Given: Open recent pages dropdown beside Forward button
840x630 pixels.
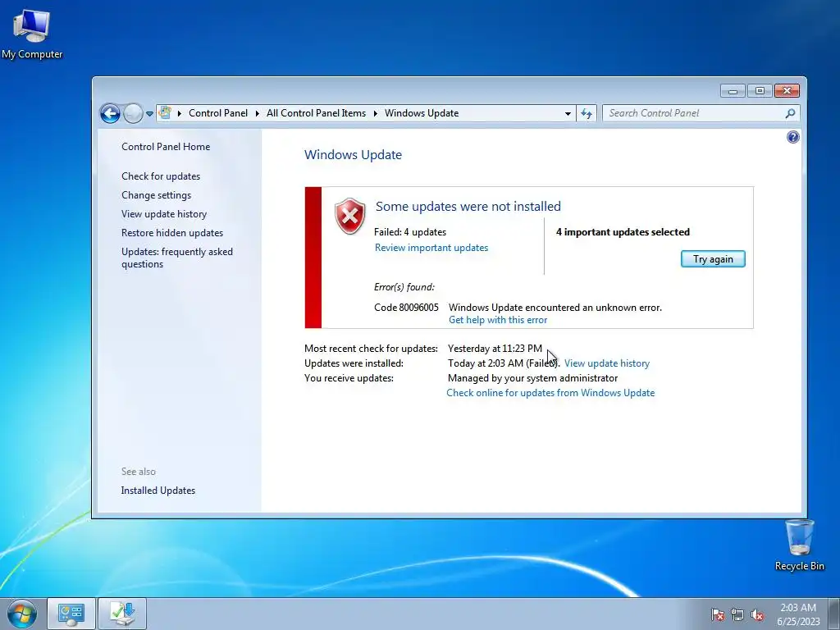Looking at the screenshot, I should 149,113.
